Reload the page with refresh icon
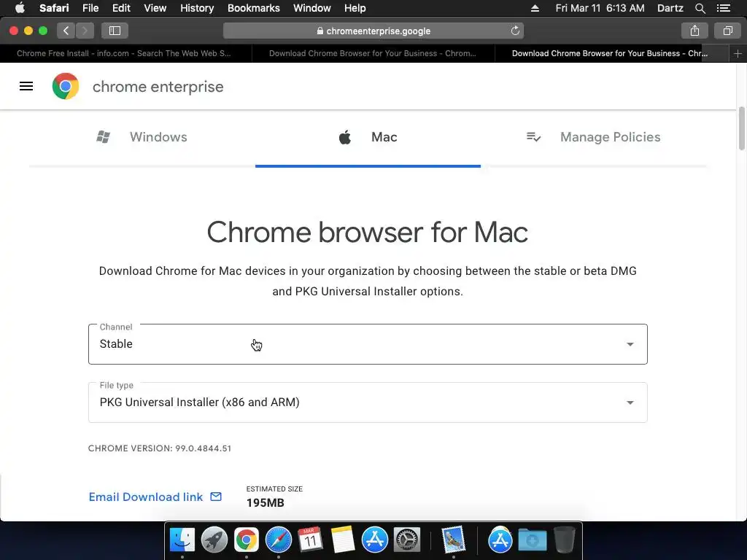747x560 pixels. [515, 31]
